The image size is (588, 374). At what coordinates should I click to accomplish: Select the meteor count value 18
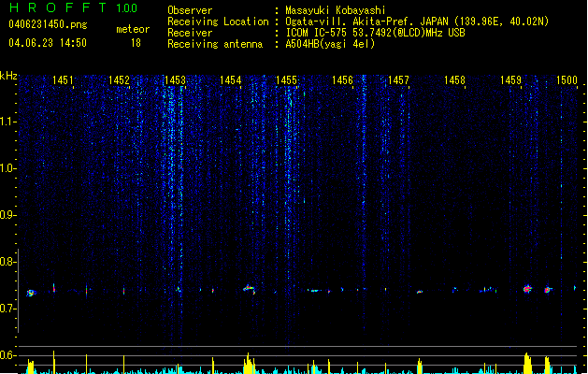(x=136, y=43)
